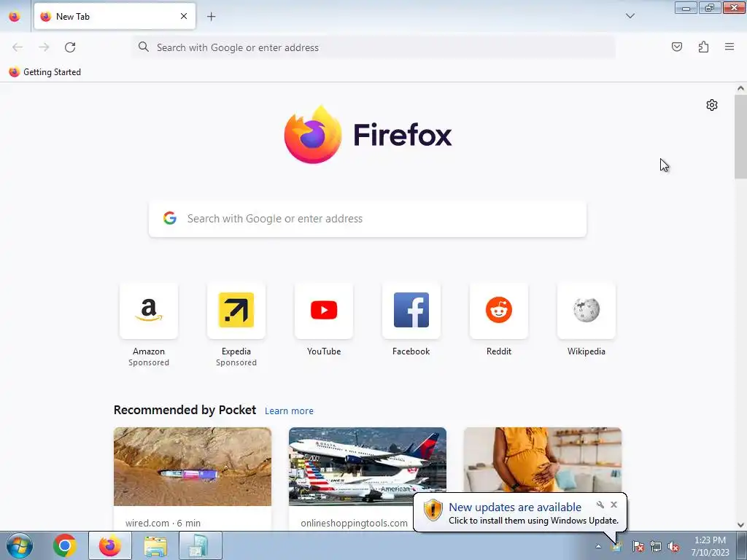Close the New Tab tab
The height and width of the screenshot is (560, 747).
[x=184, y=16]
